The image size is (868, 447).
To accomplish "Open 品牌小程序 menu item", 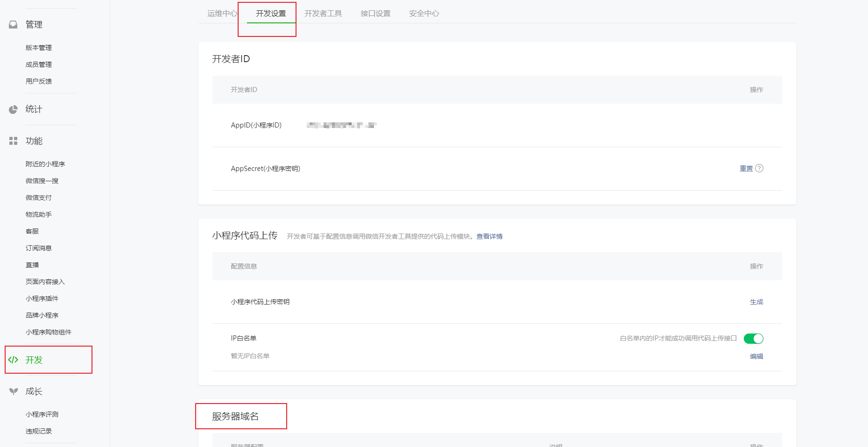I will (x=42, y=315).
